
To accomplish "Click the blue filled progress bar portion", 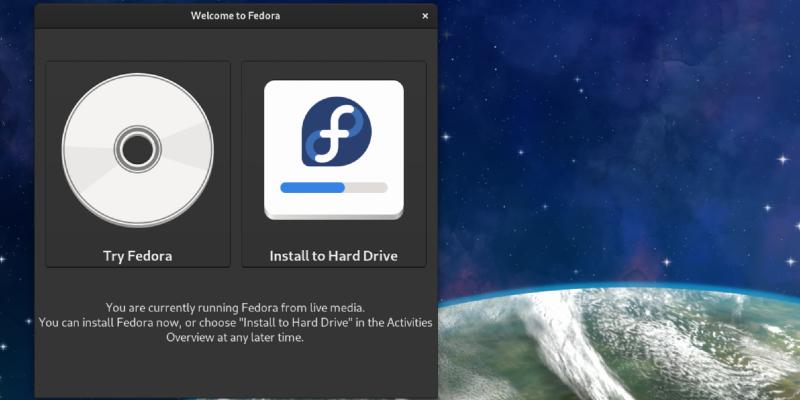I will click(312, 187).
